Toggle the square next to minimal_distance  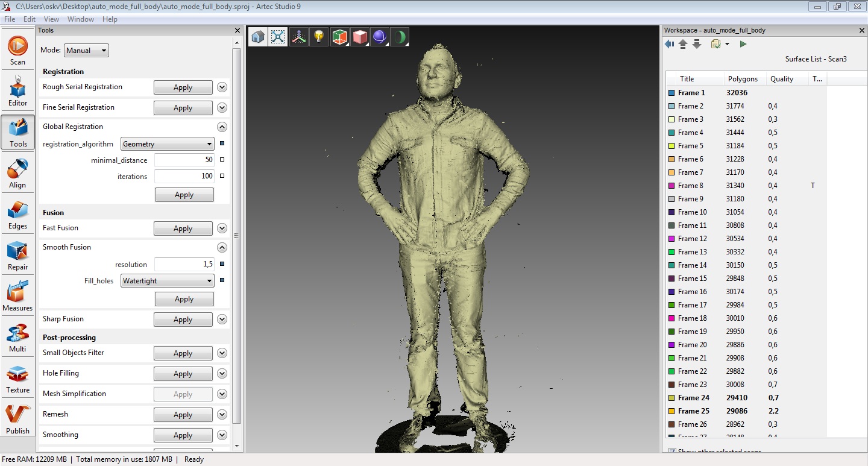tap(222, 160)
